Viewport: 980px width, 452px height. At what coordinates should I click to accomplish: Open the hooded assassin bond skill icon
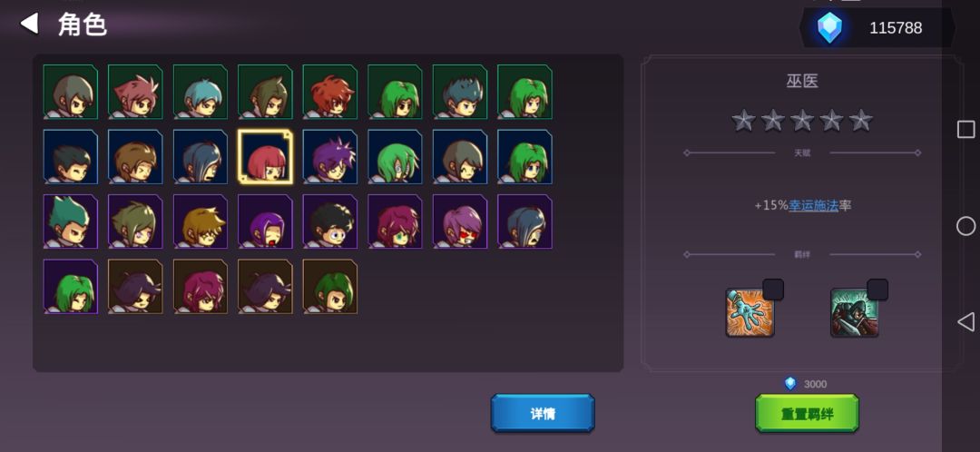pyautogui.click(x=855, y=312)
